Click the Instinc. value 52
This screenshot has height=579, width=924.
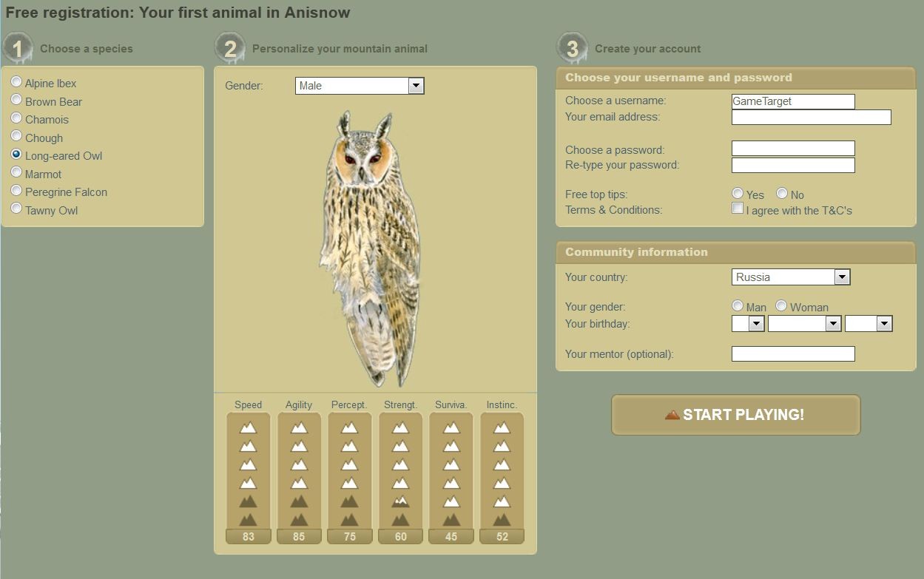[502, 537]
